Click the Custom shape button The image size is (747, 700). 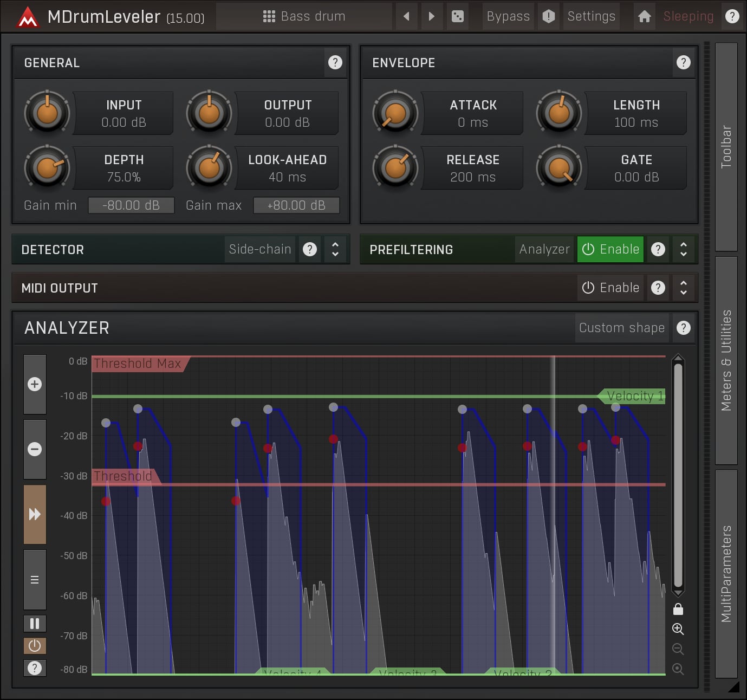tap(621, 328)
